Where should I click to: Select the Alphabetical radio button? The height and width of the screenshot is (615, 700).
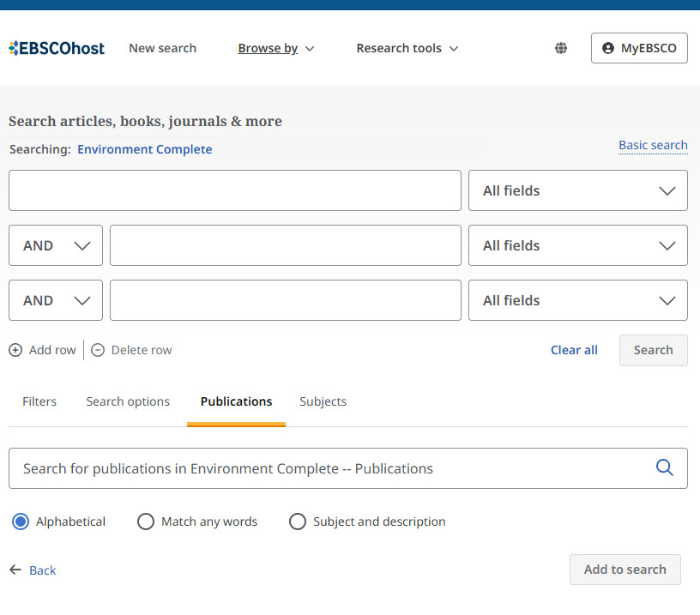point(21,522)
